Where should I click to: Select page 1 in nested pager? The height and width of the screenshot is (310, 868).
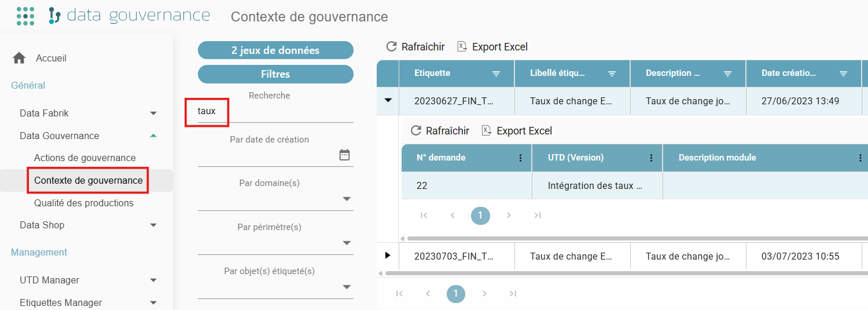point(480,216)
